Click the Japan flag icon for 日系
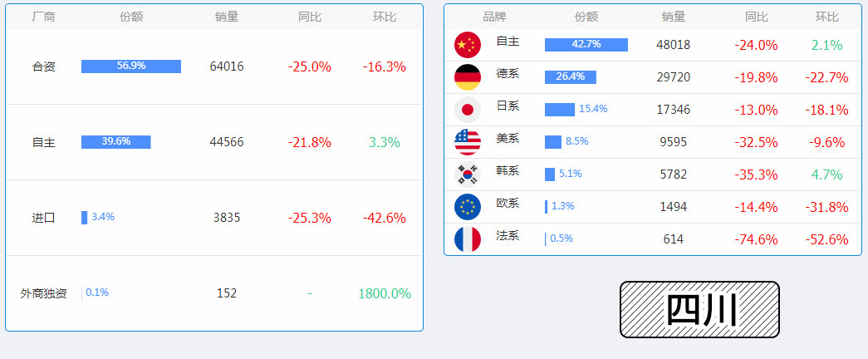The width and height of the screenshot is (868, 359). tap(468, 110)
